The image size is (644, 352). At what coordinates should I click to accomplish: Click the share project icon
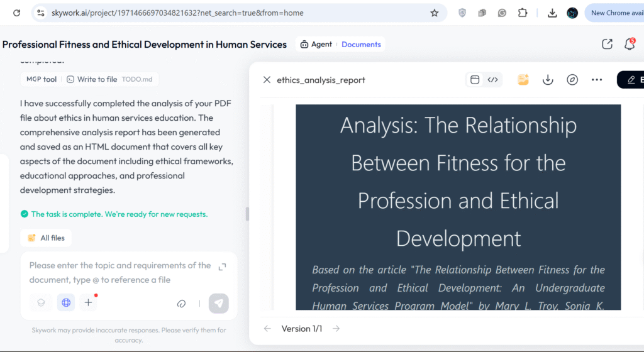[607, 45]
